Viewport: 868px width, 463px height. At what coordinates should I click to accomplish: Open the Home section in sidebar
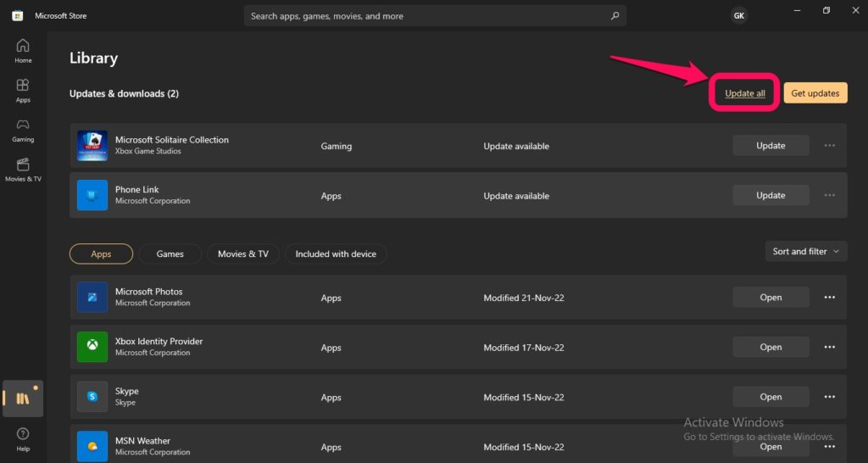(x=23, y=51)
